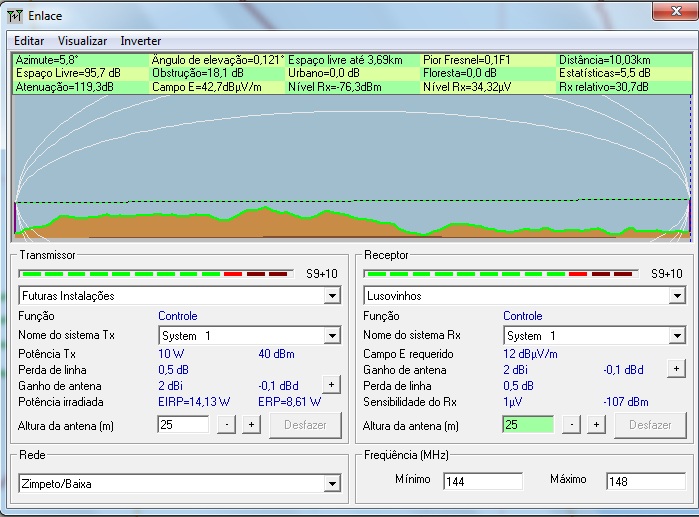Open the Editar menu
The image size is (699, 517).
tap(29, 41)
